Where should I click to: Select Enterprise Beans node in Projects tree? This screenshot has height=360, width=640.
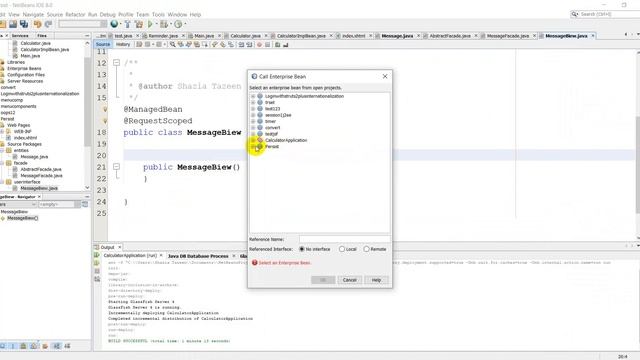point(24,69)
